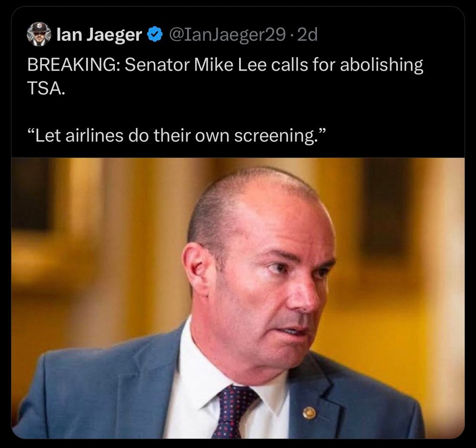Open the Ian Jaeger display name
Screen dimensions: 476x448
99,35
